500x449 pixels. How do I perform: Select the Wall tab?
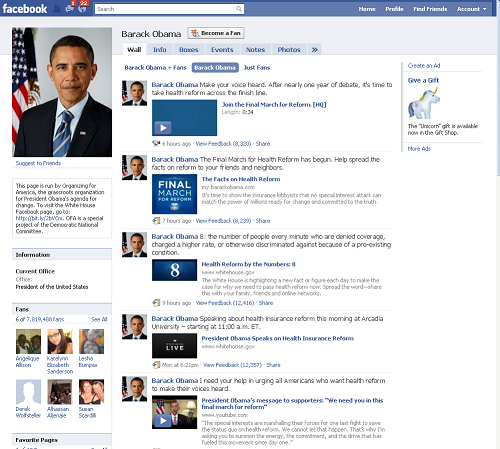[x=134, y=50]
